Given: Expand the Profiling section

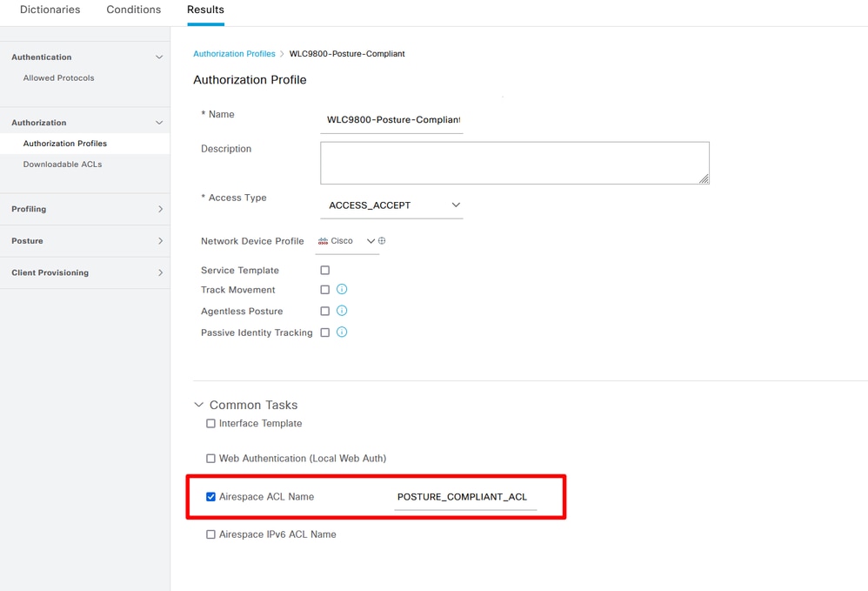Looking at the screenshot, I should click(x=84, y=209).
